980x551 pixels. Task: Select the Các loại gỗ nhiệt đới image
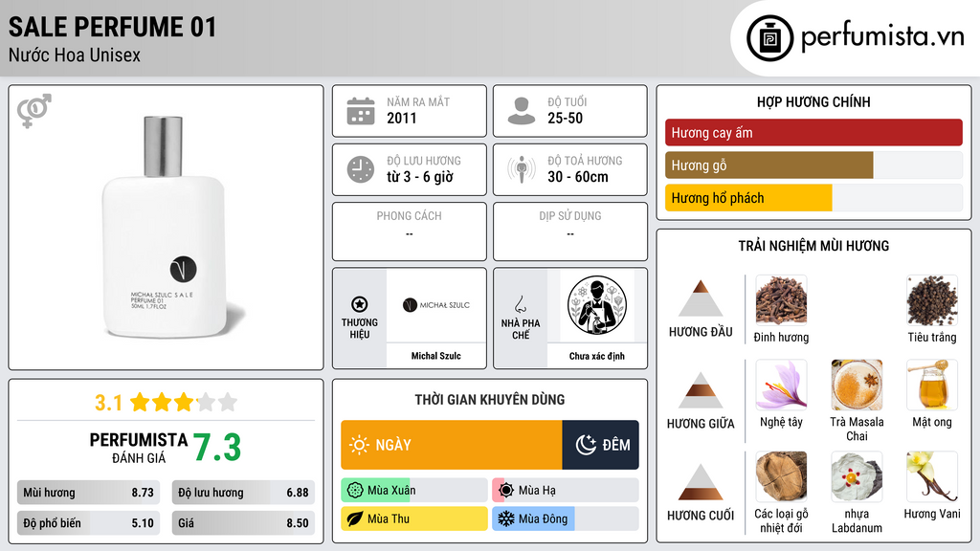[x=781, y=477]
